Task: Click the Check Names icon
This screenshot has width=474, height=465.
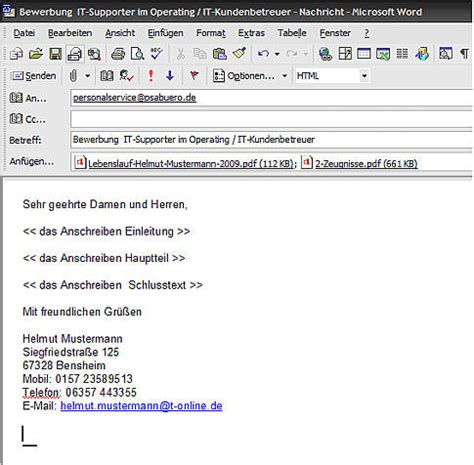Action: (127, 76)
